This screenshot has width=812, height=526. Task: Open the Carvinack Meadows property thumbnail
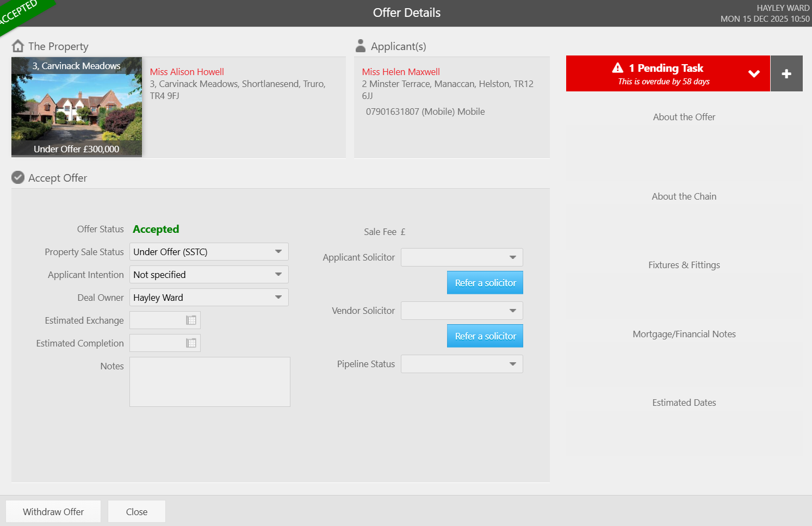(x=77, y=107)
